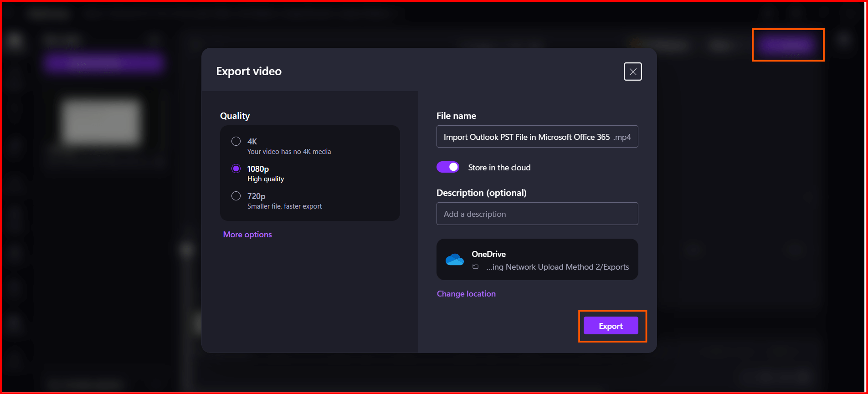Click the OneDrive exports folder path
The height and width of the screenshot is (394, 868).
coord(557,267)
